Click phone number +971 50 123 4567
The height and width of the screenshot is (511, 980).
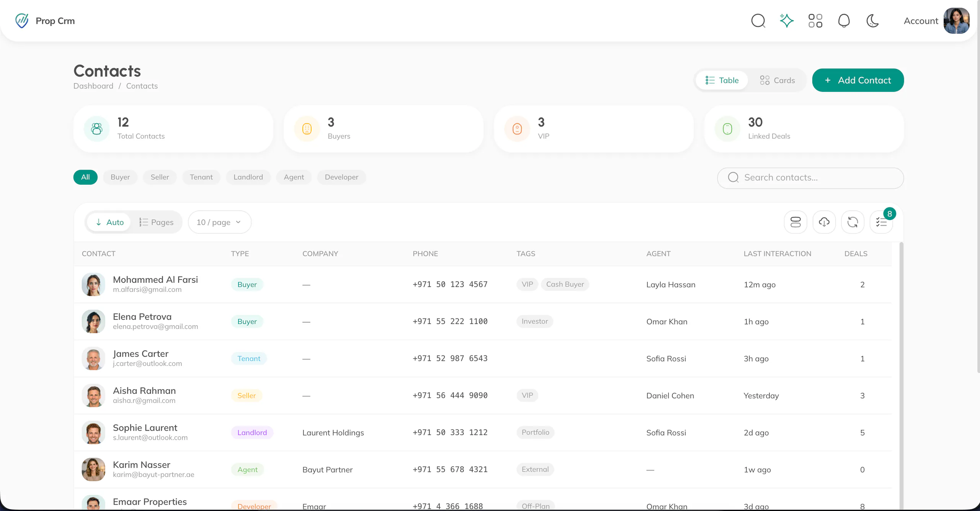[450, 284]
